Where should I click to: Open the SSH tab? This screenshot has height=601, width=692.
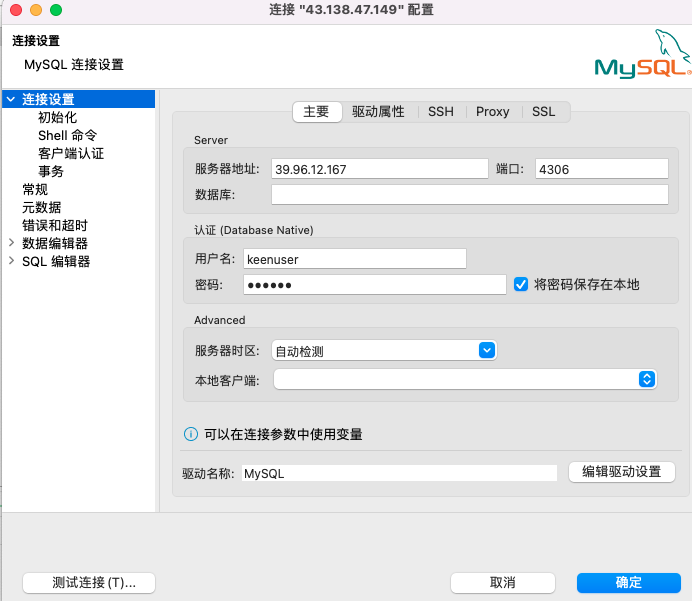click(440, 112)
